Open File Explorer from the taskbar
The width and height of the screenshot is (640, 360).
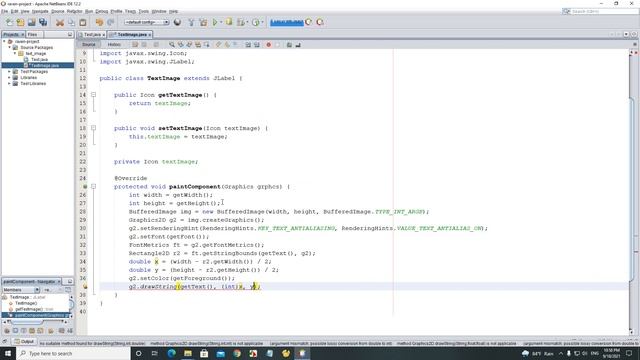(188, 353)
